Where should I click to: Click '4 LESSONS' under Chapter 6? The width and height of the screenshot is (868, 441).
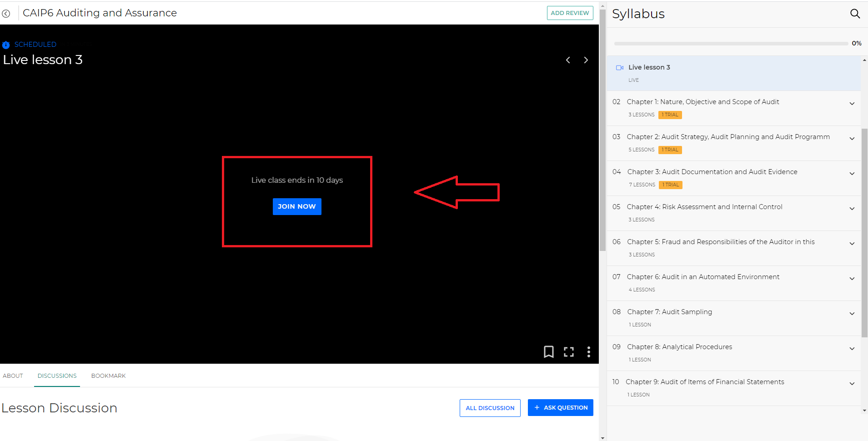[x=642, y=290]
